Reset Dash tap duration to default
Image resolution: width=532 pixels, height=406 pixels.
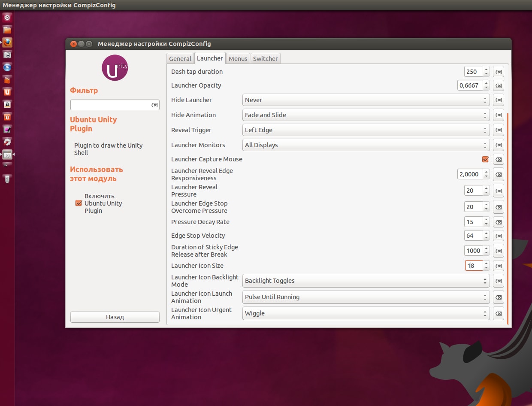[498, 72]
